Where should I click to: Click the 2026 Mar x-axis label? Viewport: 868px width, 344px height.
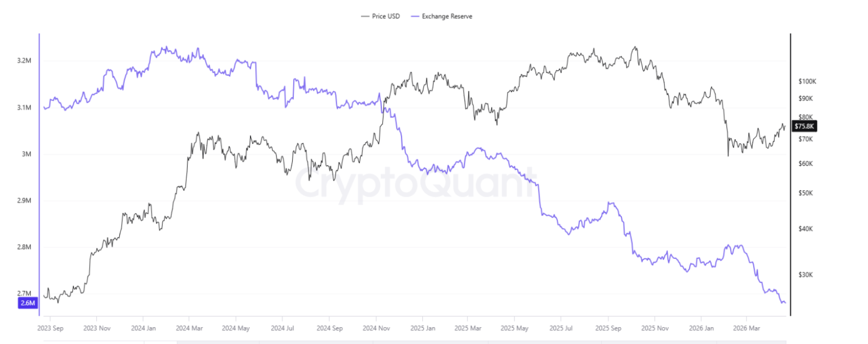pos(746,328)
